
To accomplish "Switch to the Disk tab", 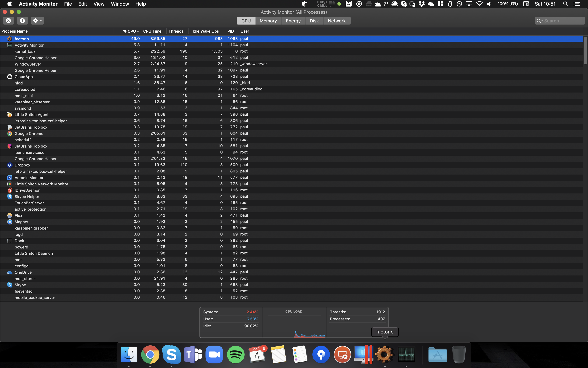I will coord(314,21).
